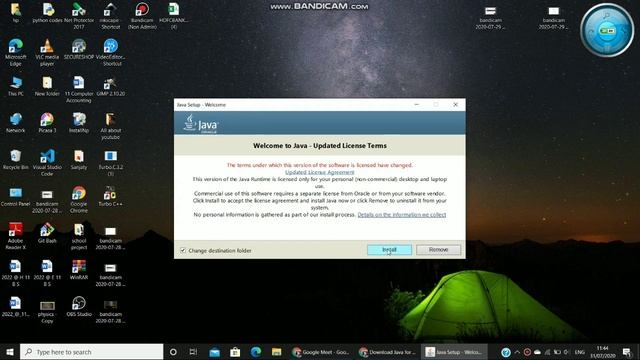Expand hidden system tray icons
Image resolution: width=640 pixels, height=360 pixels.
517,352
